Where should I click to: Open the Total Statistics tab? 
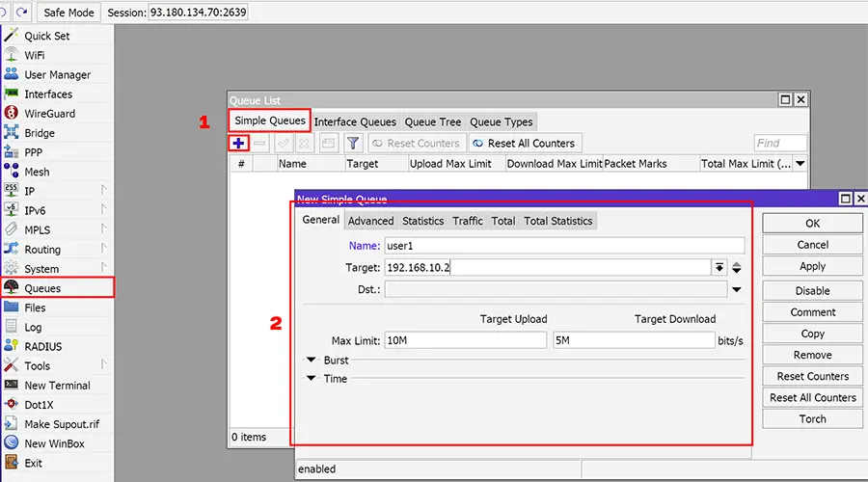558,221
